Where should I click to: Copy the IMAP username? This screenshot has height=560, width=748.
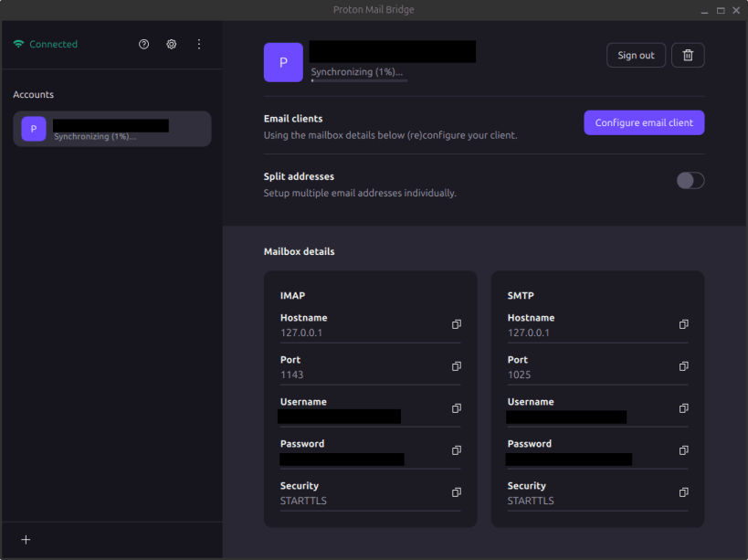coord(457,408)
